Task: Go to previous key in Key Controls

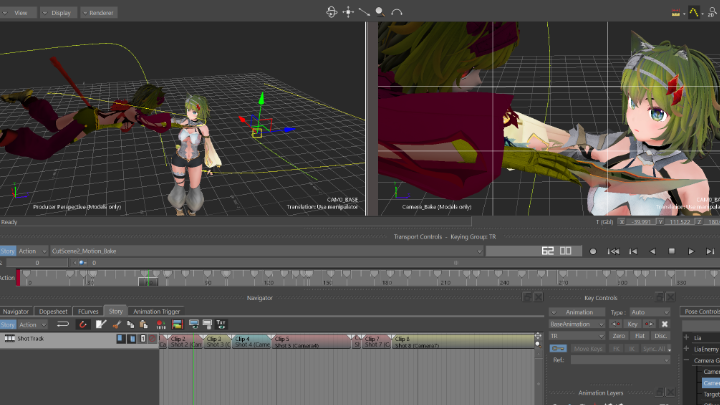Action: [x=616, y=324]
